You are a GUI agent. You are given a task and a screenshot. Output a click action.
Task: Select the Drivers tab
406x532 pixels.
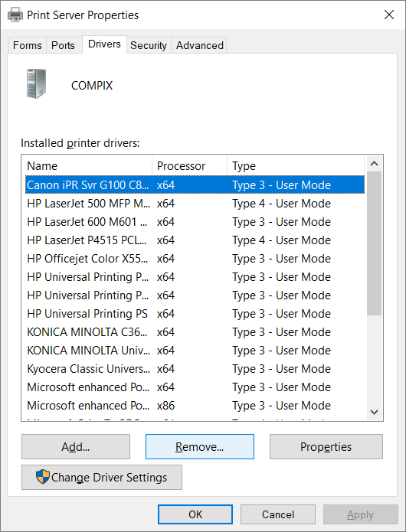[x=104, y=44]
